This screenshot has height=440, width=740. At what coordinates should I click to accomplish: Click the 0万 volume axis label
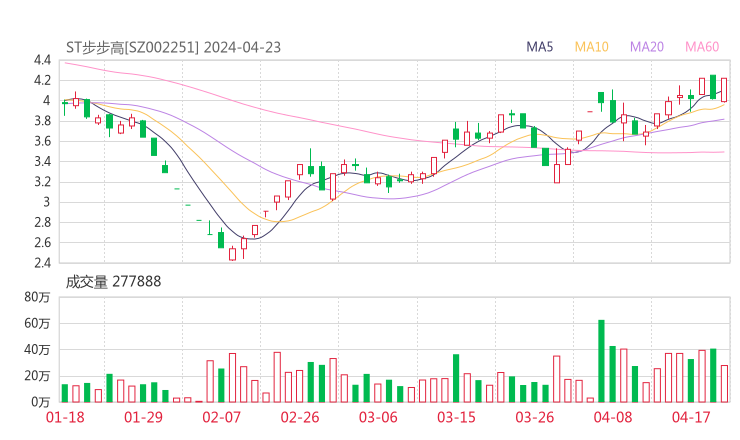tap(40, 402)
